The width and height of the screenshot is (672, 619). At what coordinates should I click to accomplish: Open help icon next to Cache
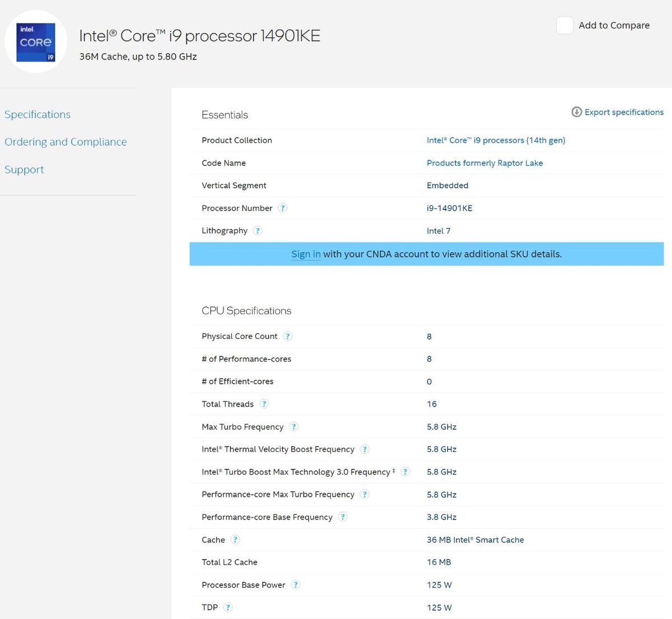[x=235, y=539]
